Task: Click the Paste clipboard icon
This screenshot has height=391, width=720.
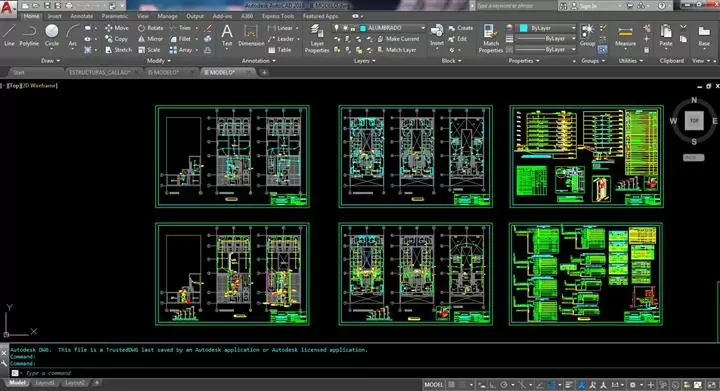Action: [665, 36]
